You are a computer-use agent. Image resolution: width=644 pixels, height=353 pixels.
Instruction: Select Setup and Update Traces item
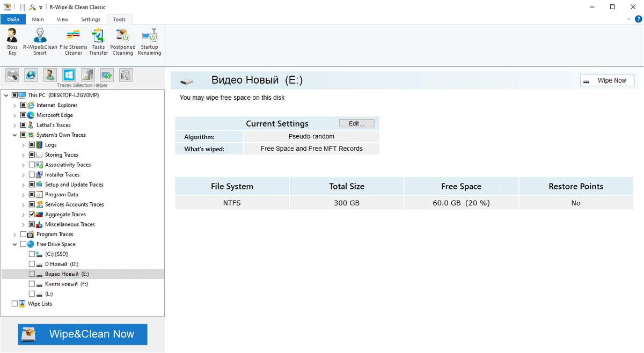pos(74,185)
